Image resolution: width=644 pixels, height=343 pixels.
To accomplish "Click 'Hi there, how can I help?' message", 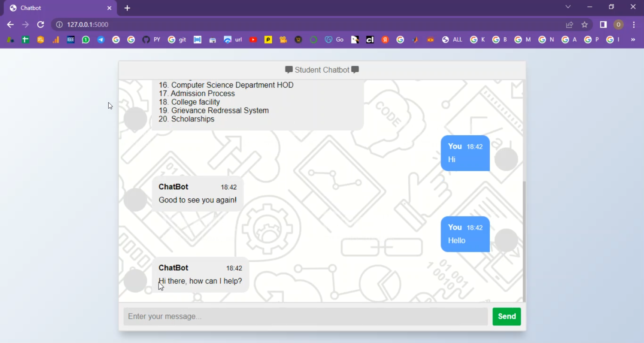I will (x=200, y=281).
